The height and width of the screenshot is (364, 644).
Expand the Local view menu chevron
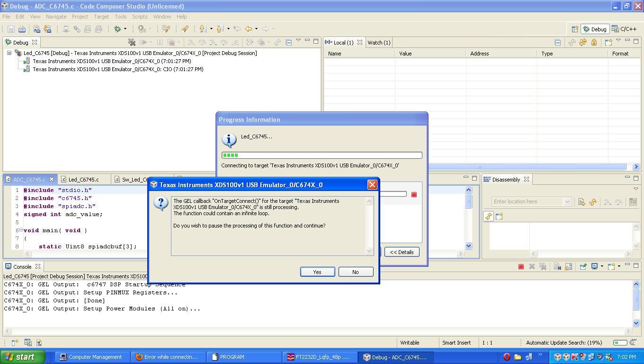click(618, 42)
